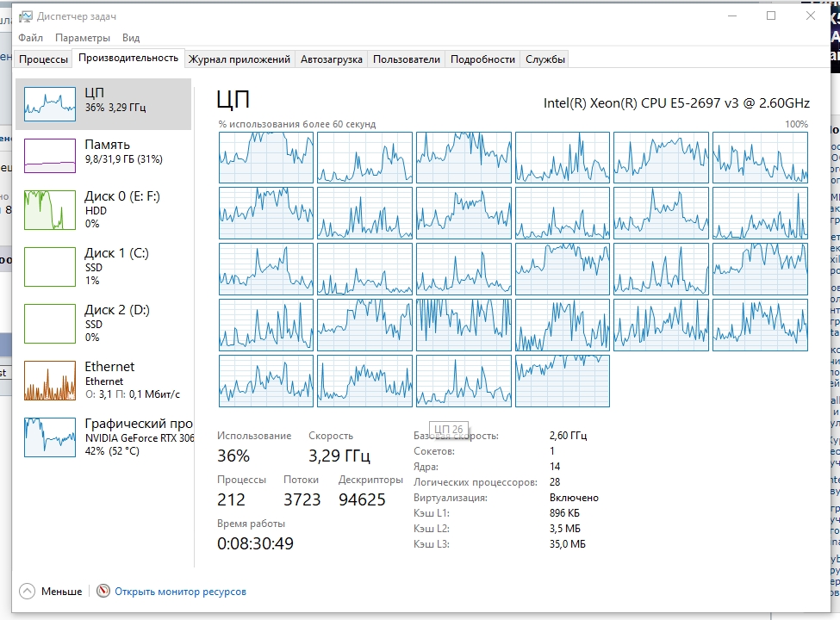Click the 94625 descriptors count
840x620 pixels.
point(362,499)
